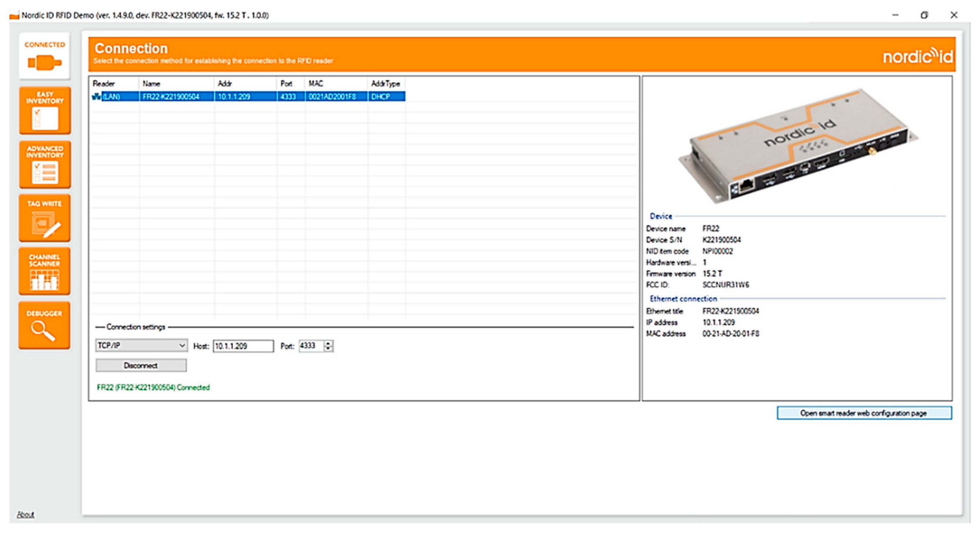This screenshot has height=534, width=980.
Task: Open the Tag Write tool
Action: point(45,218)
